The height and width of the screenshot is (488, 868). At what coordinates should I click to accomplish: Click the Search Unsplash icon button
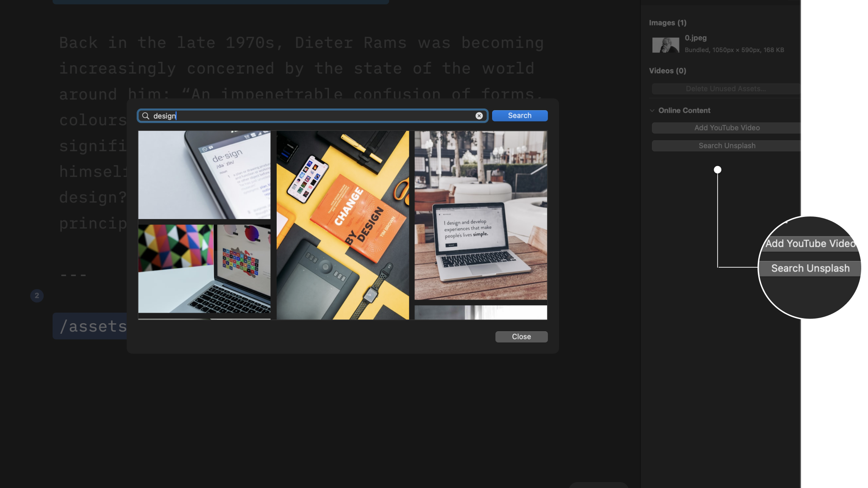pos(727,146)
